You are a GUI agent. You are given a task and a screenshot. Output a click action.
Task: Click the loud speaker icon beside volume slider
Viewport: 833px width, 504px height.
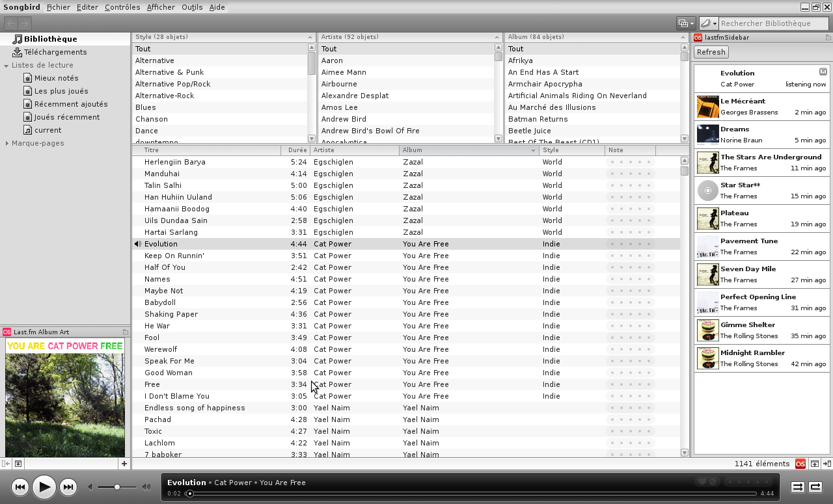(146, 487)
